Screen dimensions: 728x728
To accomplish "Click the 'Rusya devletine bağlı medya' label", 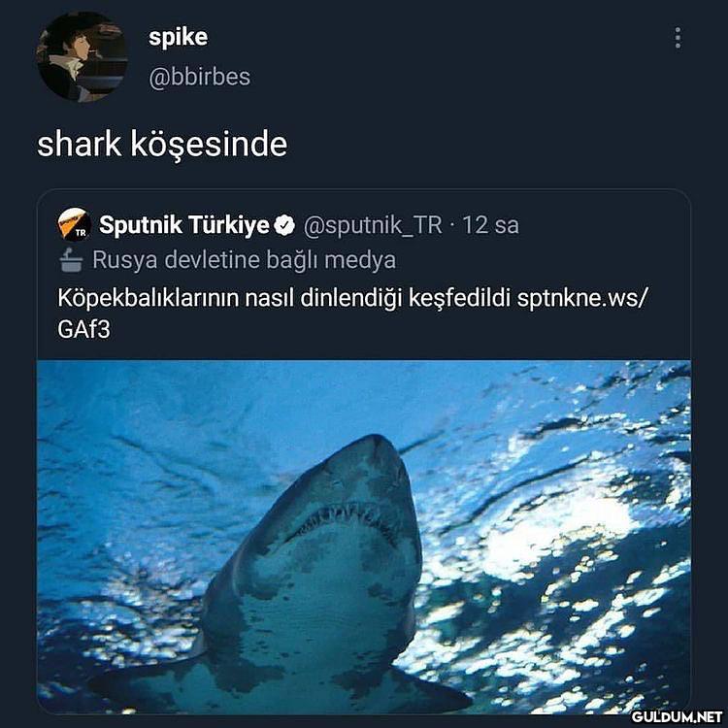I will click(x=245, y=260).
